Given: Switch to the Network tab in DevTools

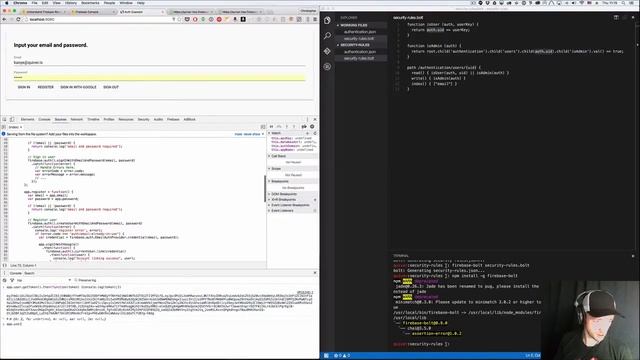Looking at the screenshot, I should click(77, 119).
